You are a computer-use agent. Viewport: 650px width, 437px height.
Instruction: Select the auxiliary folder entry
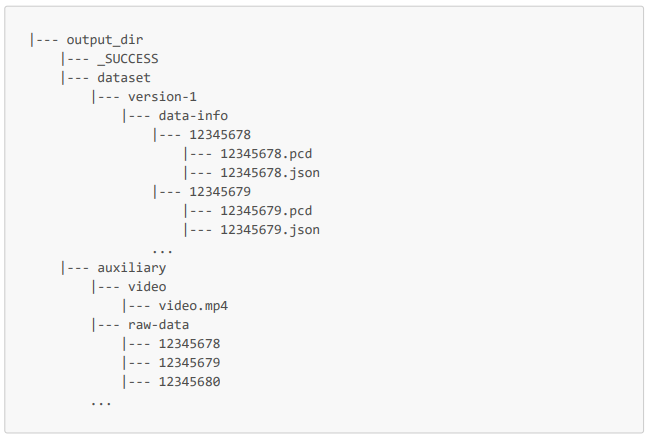pyautogui.click(x=132, y=268)
